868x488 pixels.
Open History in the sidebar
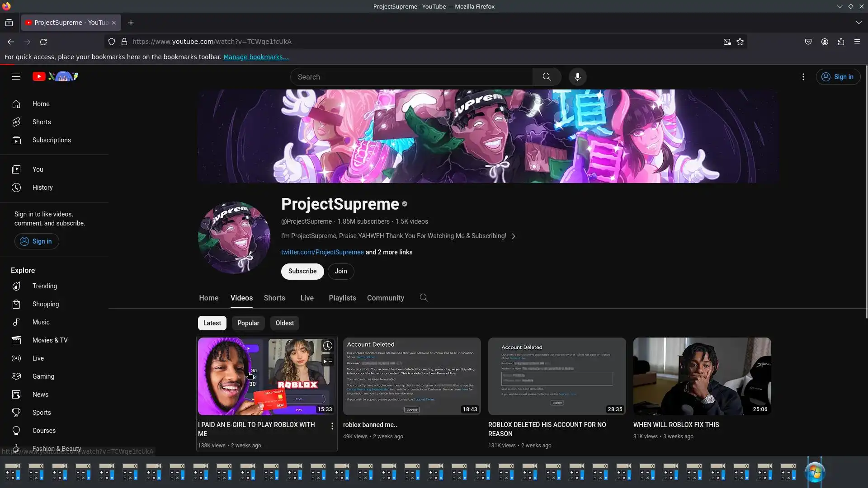click(x=42, y=188)
